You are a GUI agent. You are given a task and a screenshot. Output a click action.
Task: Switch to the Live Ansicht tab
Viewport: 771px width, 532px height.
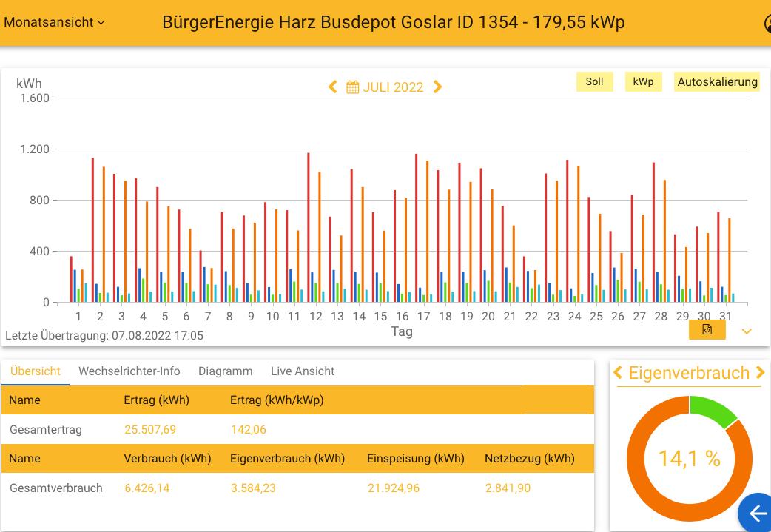click(x=303, y=371)
